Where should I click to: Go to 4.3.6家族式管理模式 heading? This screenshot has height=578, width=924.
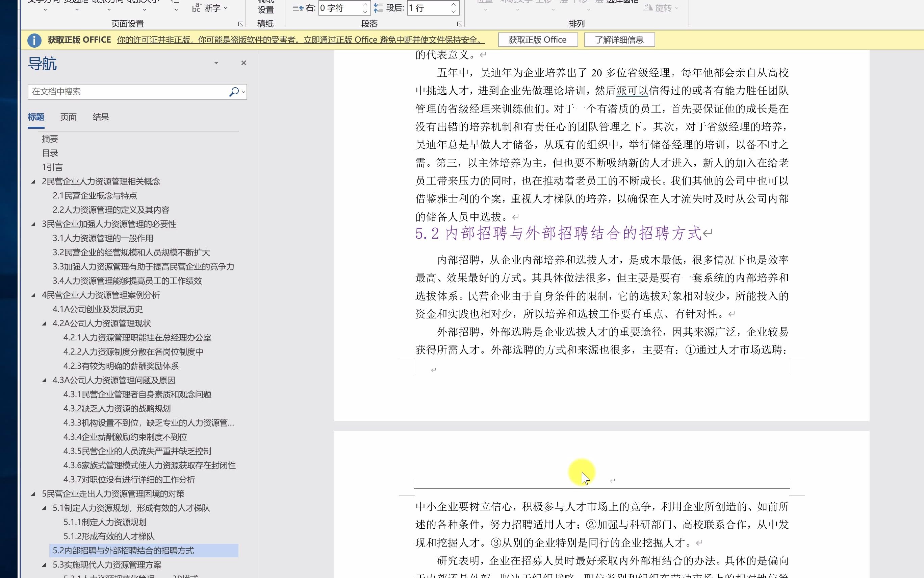(150, 465)
